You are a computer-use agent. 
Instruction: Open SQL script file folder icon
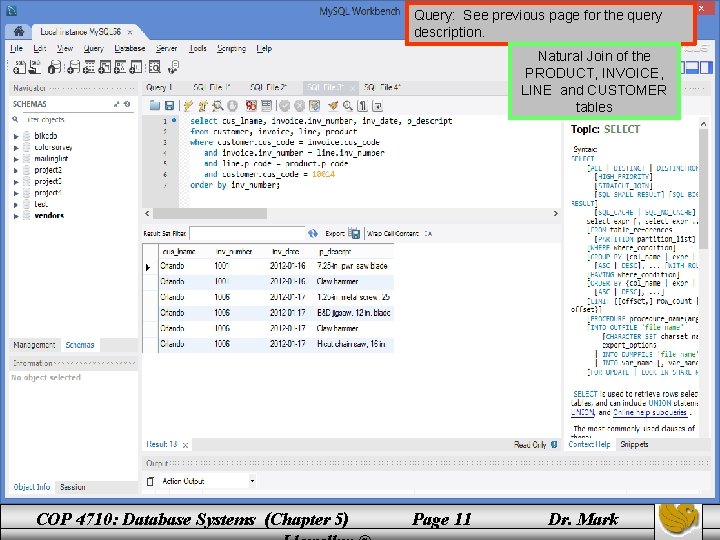[x=155, y=106]
